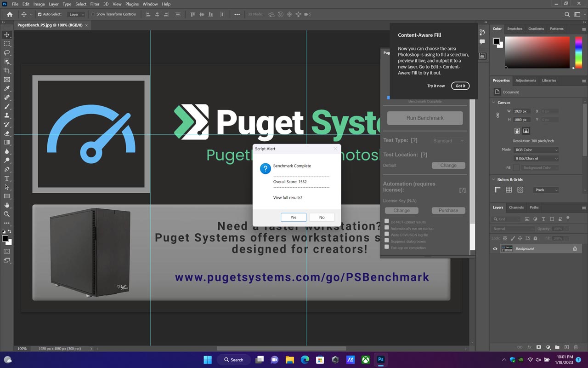This screenshot has width=588, height=368.
Task: Select the Hand tool
Action: coord(7,205)
